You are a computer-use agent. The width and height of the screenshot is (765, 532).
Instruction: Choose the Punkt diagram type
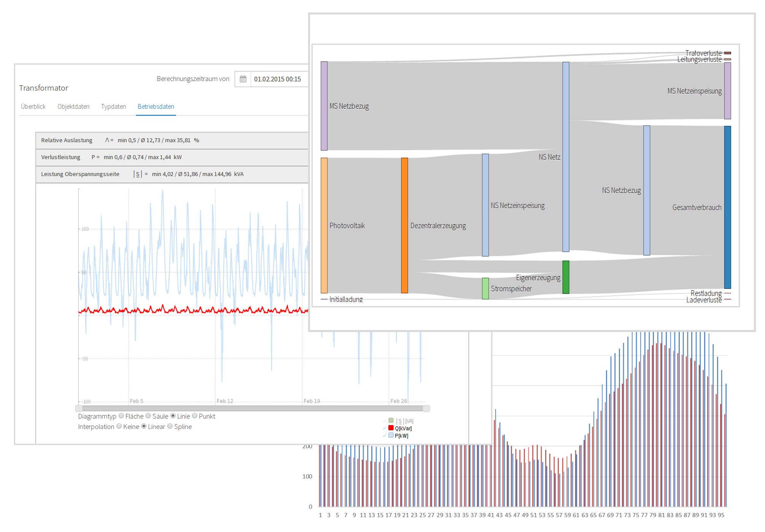click(195, 416)
